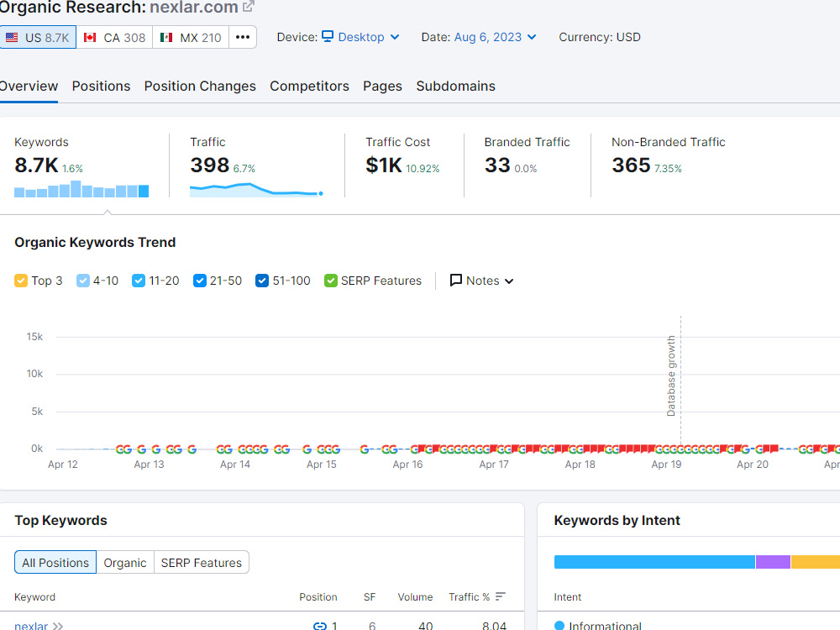Click the Keywords bar chart thumbnail
The width and height of the screenshot is (840, 630).
coord(81,189)
